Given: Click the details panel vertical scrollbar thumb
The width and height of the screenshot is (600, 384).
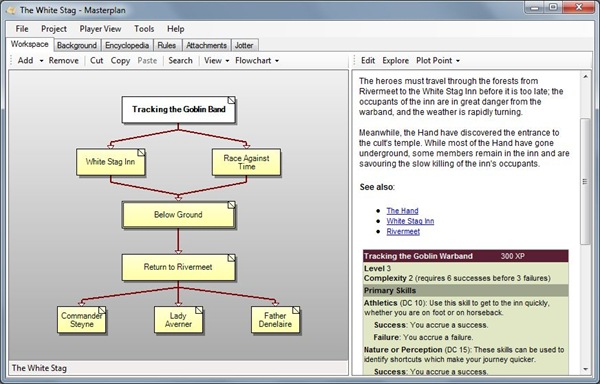Looking at the screenshot, I should (x=585, y=182).
